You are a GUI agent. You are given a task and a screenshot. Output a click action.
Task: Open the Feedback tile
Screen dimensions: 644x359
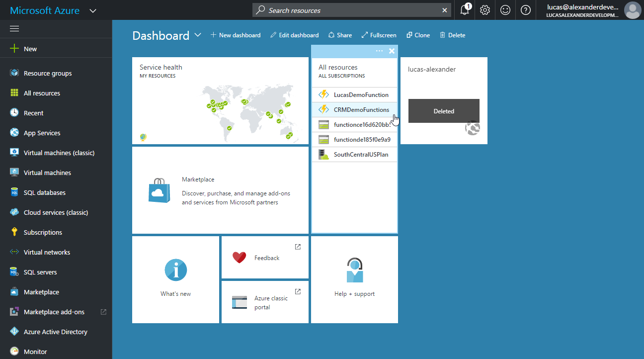[265, 257]
